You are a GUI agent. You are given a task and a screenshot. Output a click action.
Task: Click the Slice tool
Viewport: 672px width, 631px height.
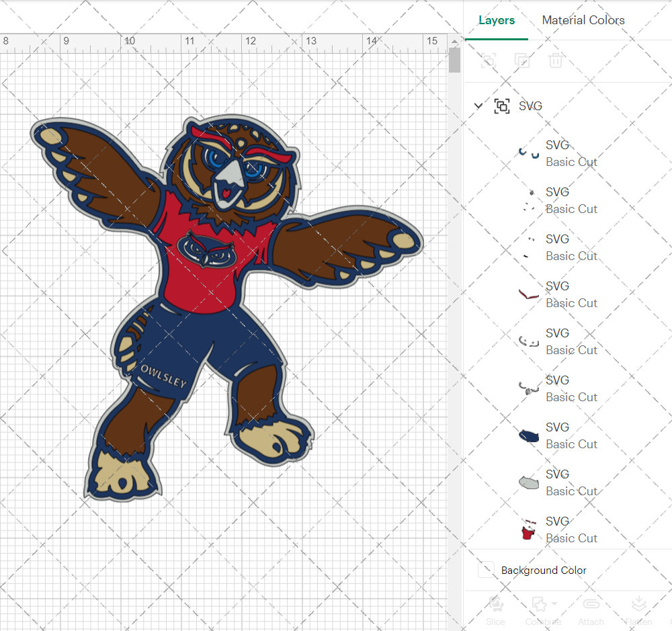click(495, 610)
